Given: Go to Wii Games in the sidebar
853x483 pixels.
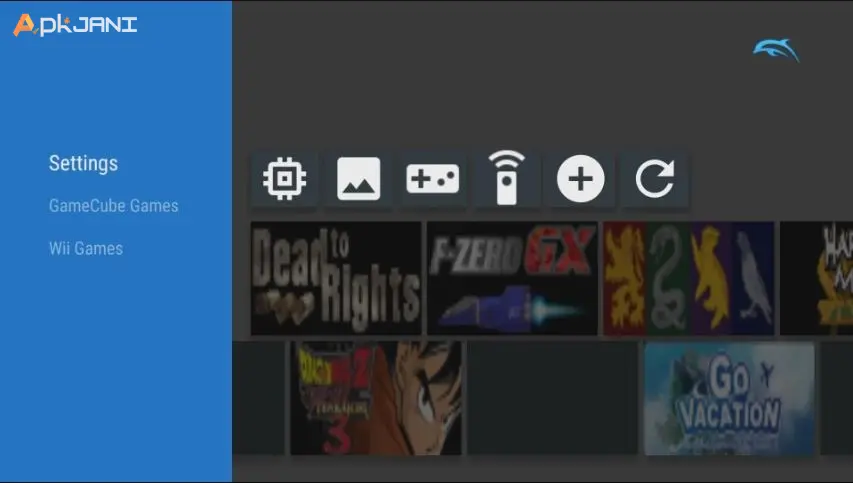Looking at the screenshot, I should pos(86,248).
